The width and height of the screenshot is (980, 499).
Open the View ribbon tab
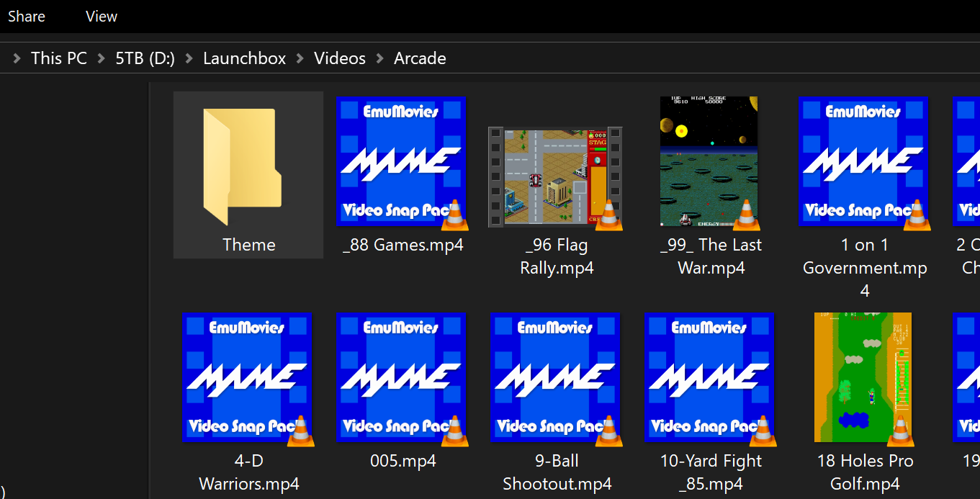click(102, 16)
